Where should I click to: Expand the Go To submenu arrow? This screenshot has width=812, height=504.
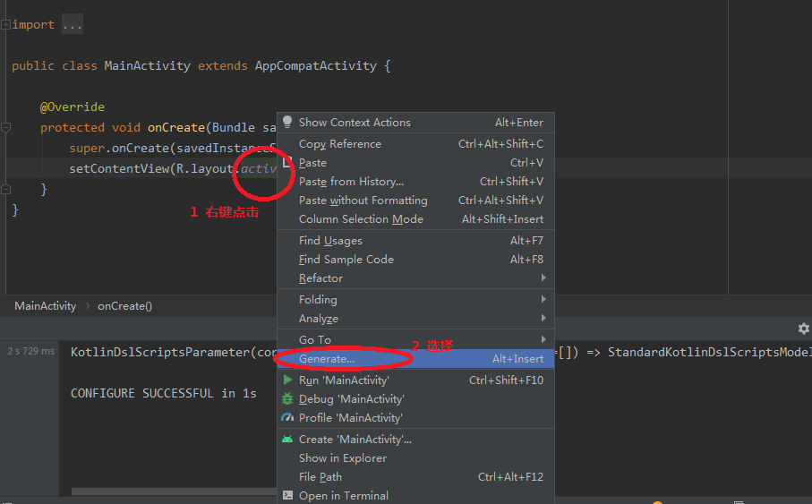pos(543,339)
